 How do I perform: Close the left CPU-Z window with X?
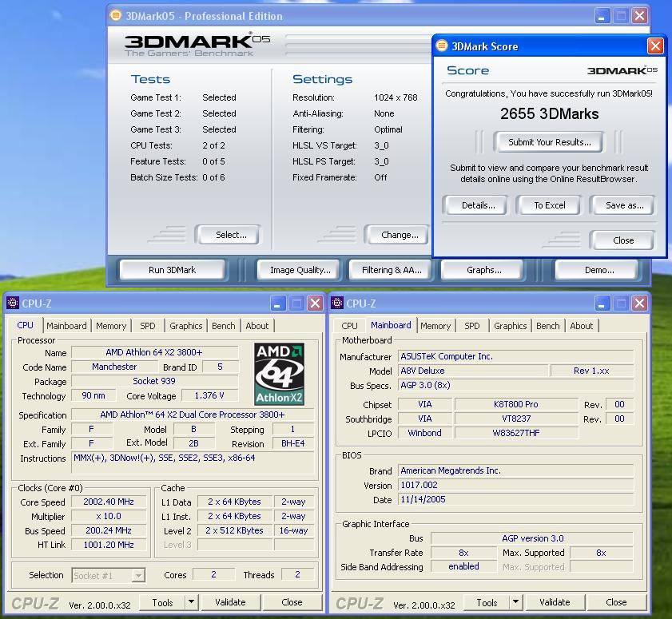click(x=316, y=304)
